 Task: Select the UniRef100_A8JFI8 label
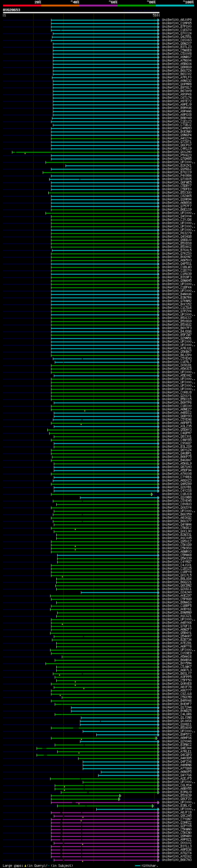click(177, 812)
